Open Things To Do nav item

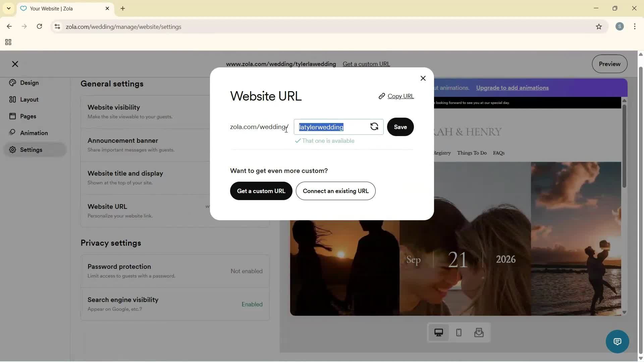click(x=472, y=153)
